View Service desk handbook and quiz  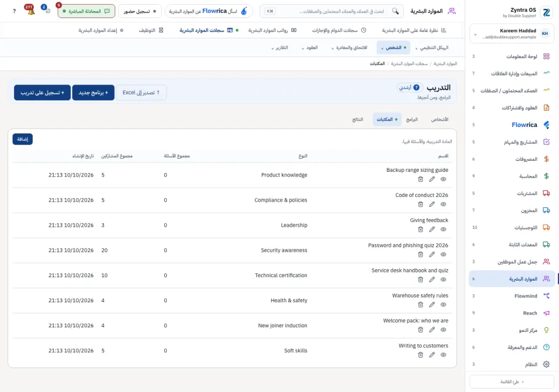(444, 279)
